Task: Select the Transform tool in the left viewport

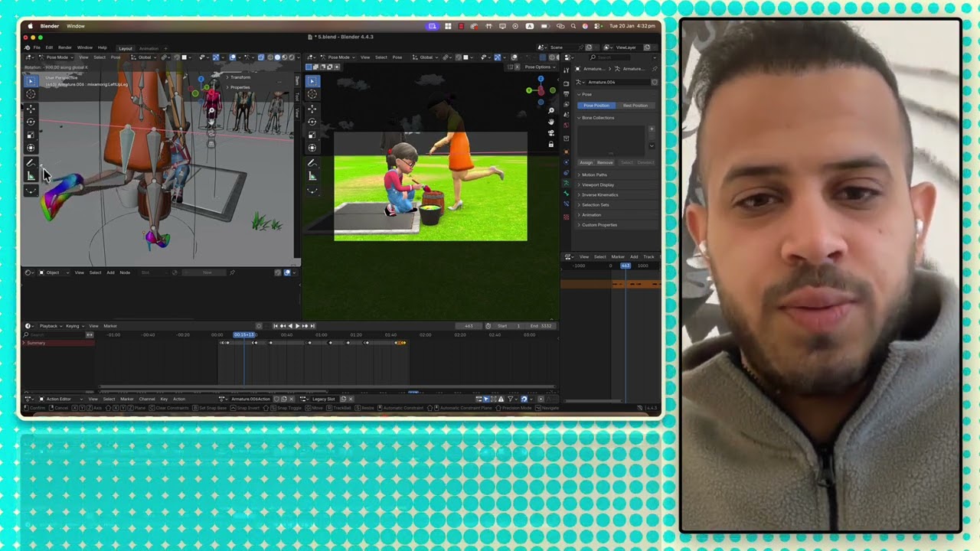Action: pyautogui.click(x=31, y=148)
